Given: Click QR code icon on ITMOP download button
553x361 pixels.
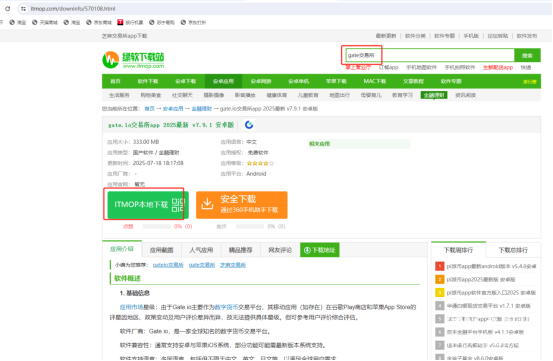Looking at the screenshot, I should coord(178,205).
